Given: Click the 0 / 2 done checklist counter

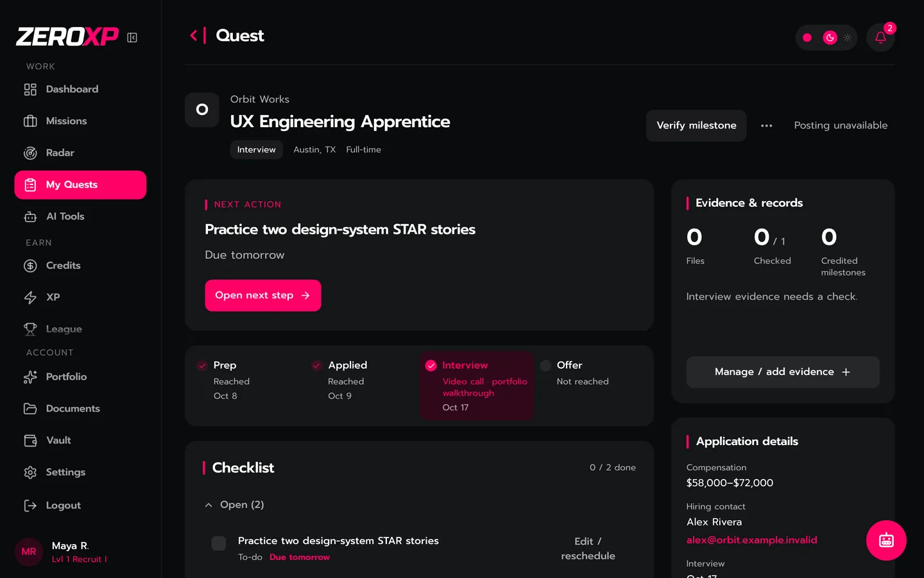Looking at the screenshot, I should [613, 468].
